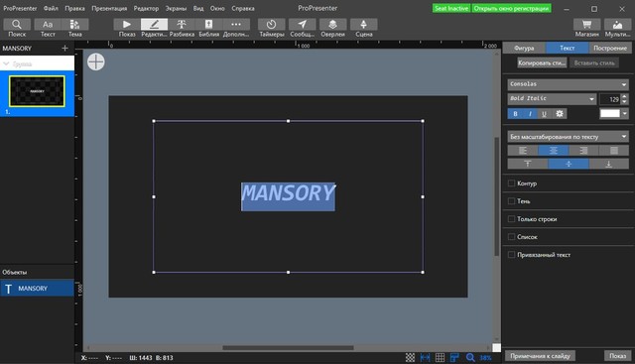
Task: Select the MANSORY slide thumbnail
Action: point(37,91)
